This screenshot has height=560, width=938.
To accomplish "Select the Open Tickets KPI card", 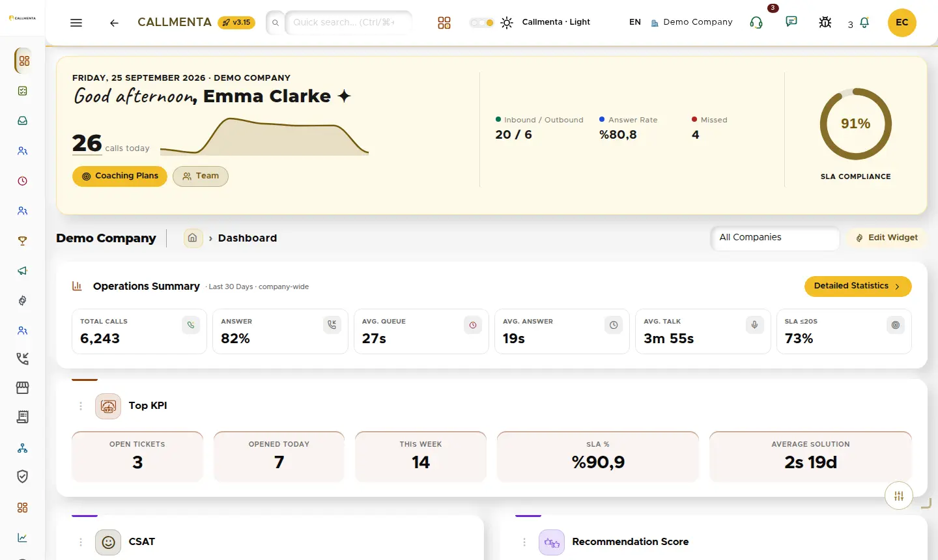I will coord(137,456).
